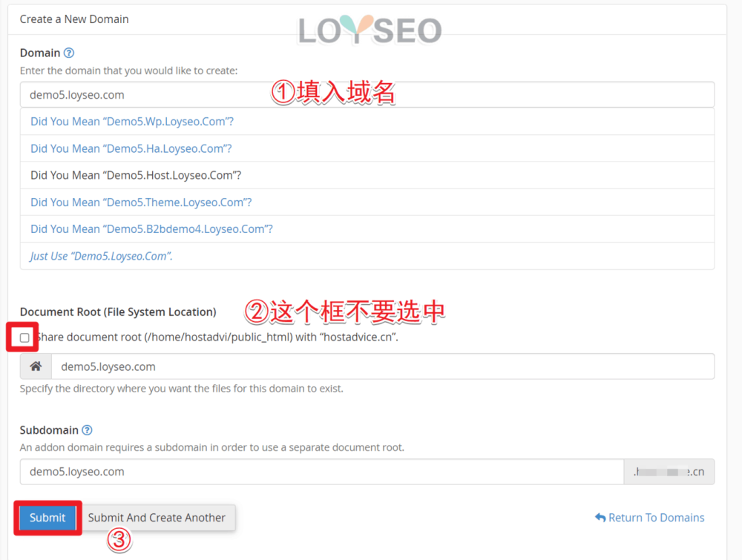The height and width of the screenshot is (560, 742).
Task: Select suggestion Demo5.B2bdemo4.Loyseo.Com
Action: tap(367, 229)
